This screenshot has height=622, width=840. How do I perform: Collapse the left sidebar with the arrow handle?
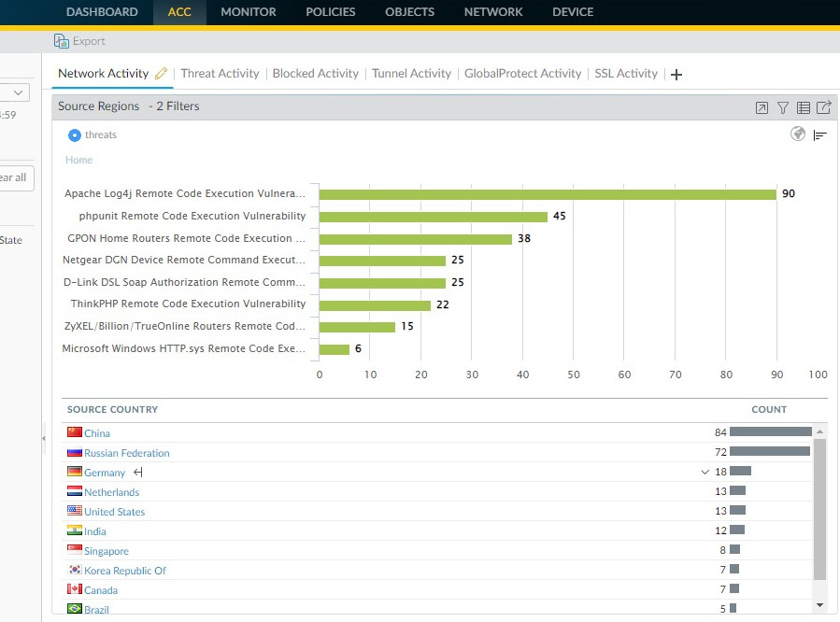43,438
